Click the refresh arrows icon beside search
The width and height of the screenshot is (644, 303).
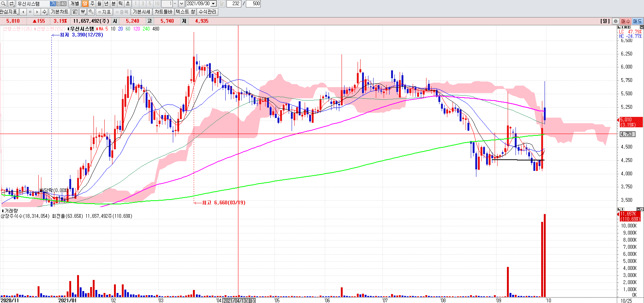coord(12,4)
